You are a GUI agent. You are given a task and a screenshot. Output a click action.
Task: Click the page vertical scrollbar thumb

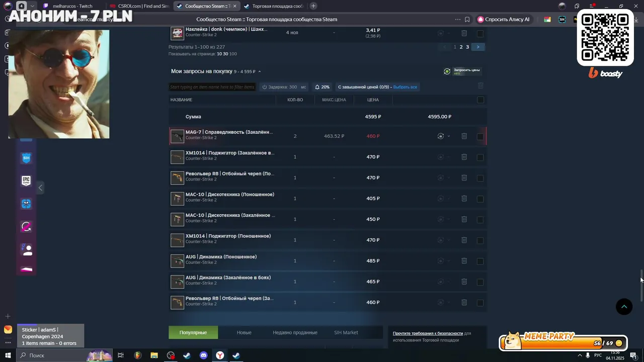click(x=641, y=286)
